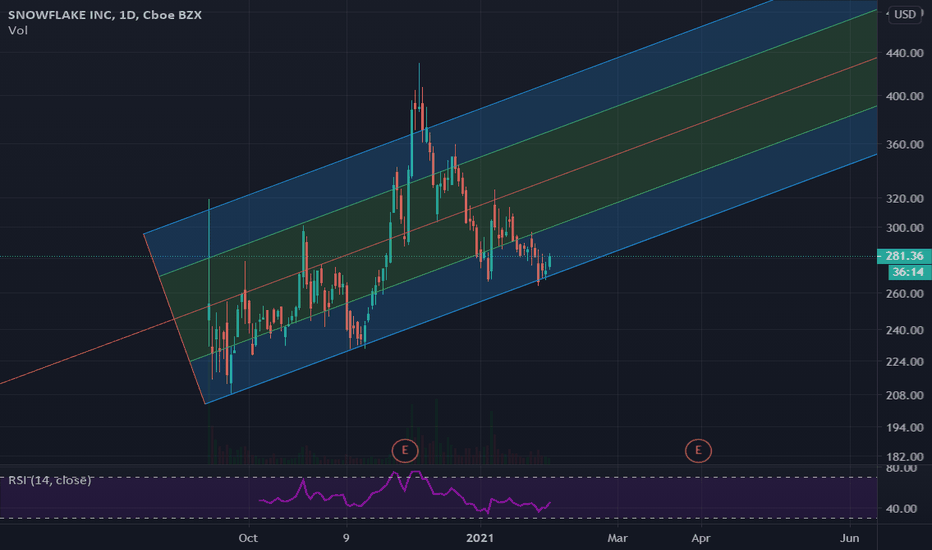
Task: Open the earnings marker near April
Action: (x=698, y=451)
